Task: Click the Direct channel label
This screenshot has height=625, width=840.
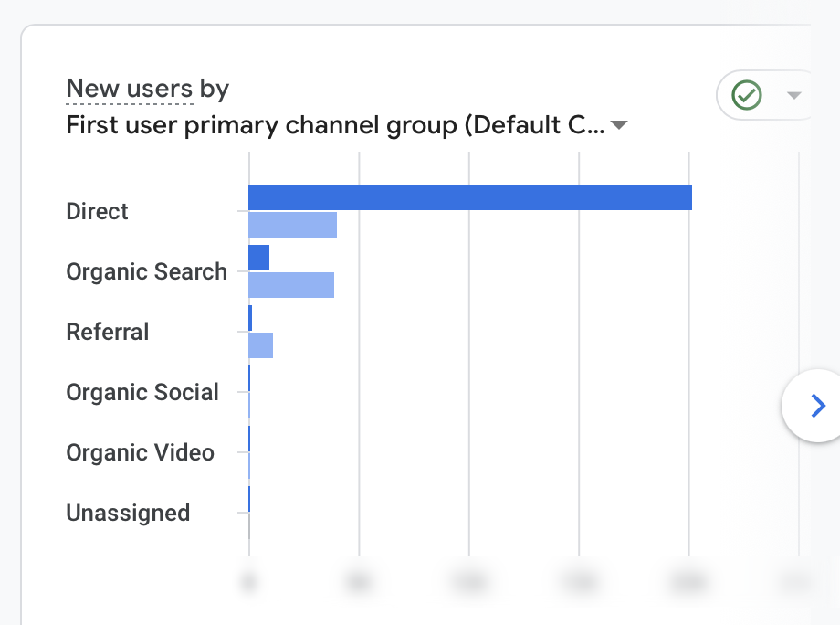Action: coord(97,211)
